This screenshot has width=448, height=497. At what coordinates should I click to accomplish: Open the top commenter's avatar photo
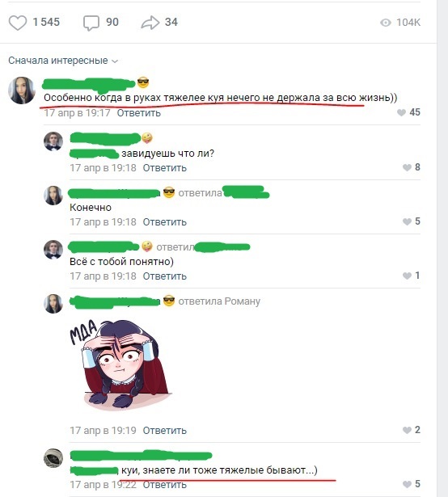tap(22, 91)
